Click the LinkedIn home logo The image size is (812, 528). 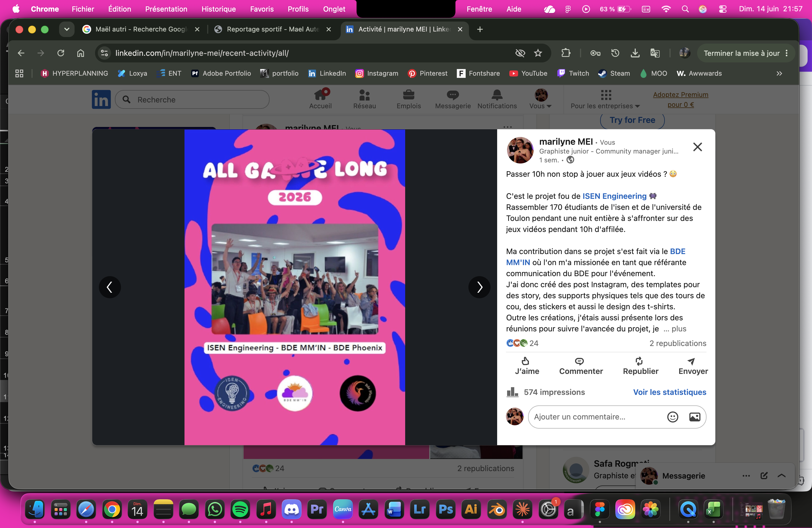coord(101,100)
